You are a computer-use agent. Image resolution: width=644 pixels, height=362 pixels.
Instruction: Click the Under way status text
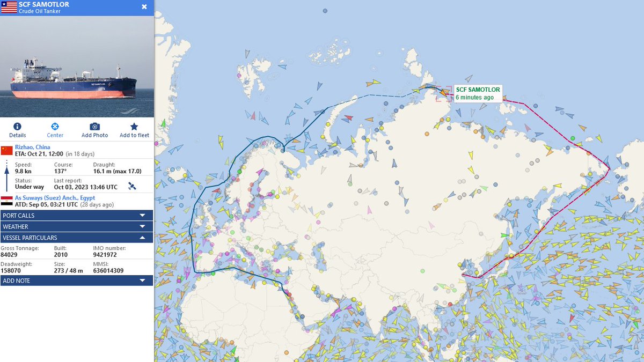30,187
